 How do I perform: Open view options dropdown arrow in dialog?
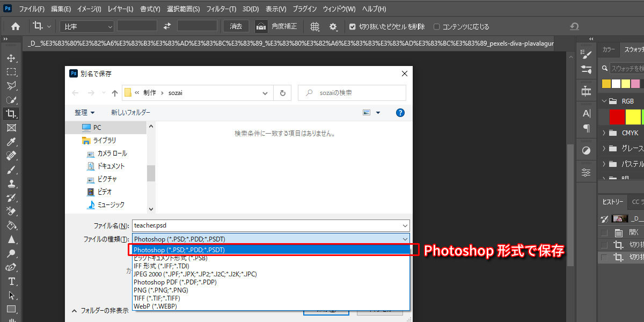[x=378, y=113]
